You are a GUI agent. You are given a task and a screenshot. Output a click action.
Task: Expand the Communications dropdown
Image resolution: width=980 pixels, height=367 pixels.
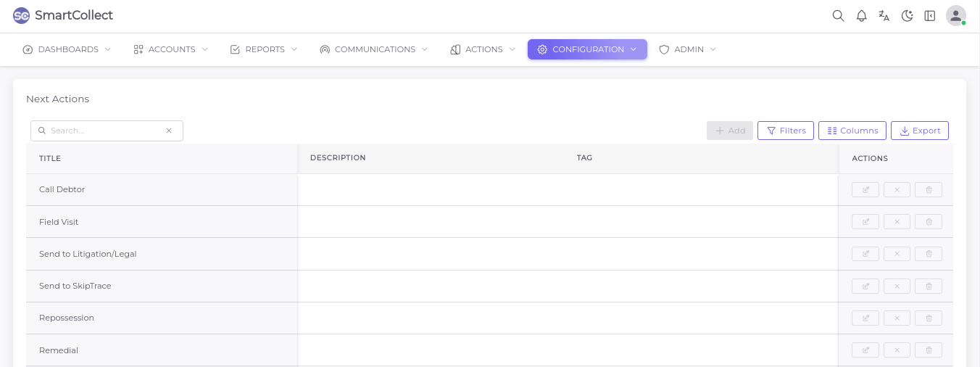coord(374,49)
